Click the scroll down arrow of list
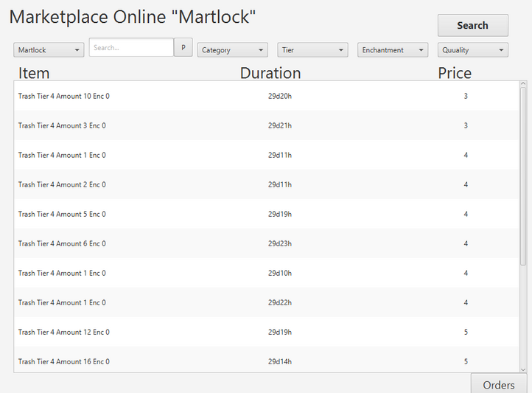 click(523, 369)
